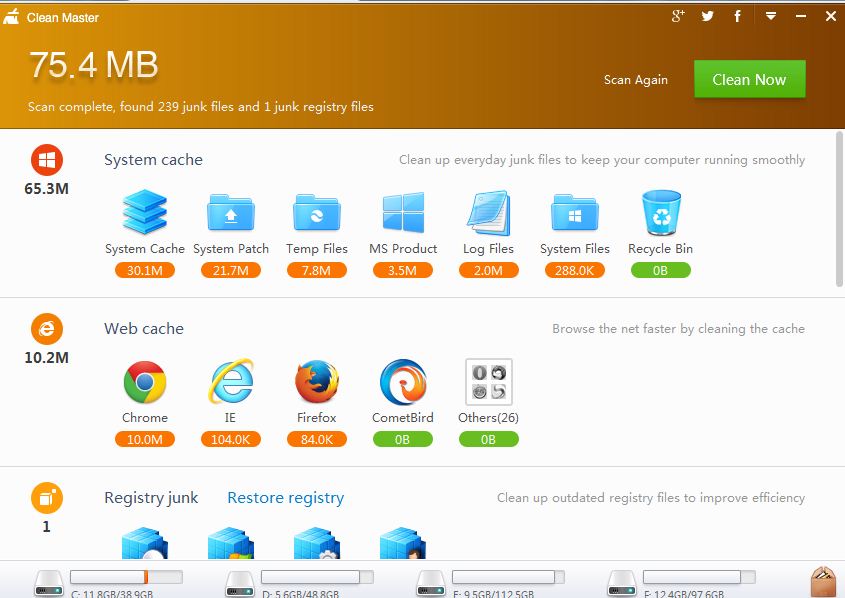Screen dimensions: 845x598
Task: Click the 75.4 MB total size text
Action: (x=94, y=65)
